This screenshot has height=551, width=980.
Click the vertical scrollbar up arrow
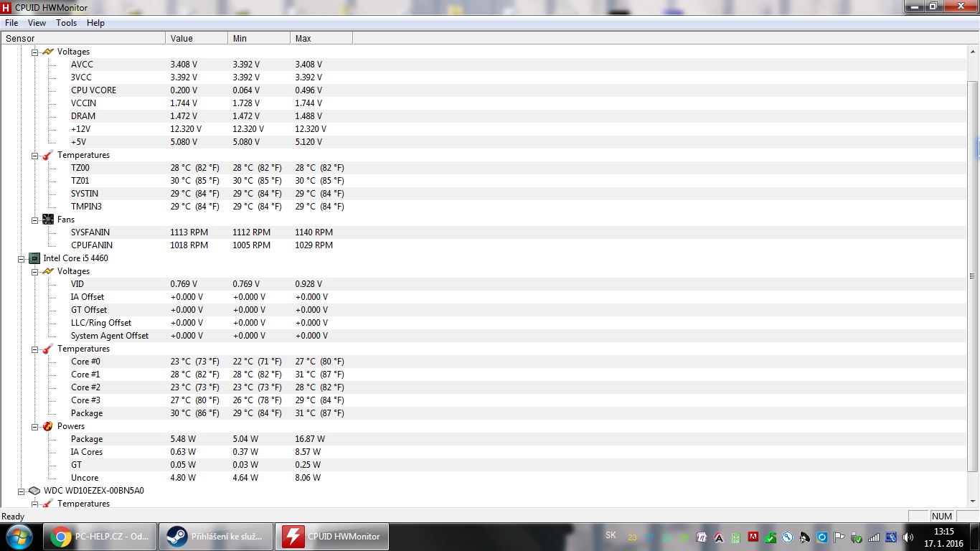[974, 51]
